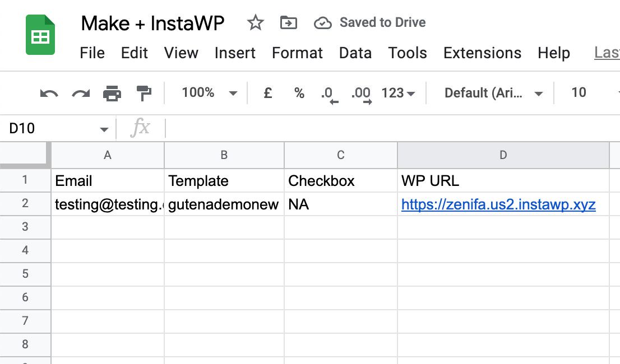Viewport: 620px width, 364px height.
Task: Open the Edit menu
Action: [x=135, y=53]
